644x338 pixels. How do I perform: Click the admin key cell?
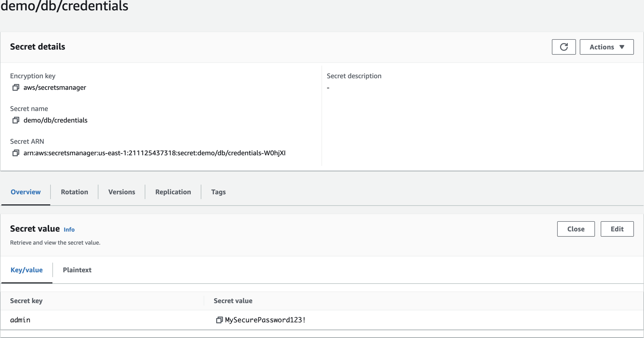point(20,320)
